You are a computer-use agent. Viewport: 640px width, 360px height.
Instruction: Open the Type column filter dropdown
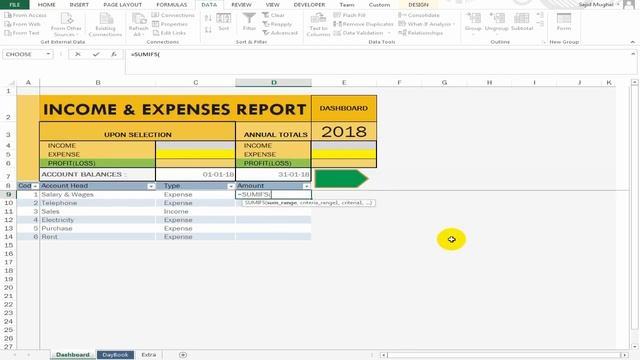point(231,186)
